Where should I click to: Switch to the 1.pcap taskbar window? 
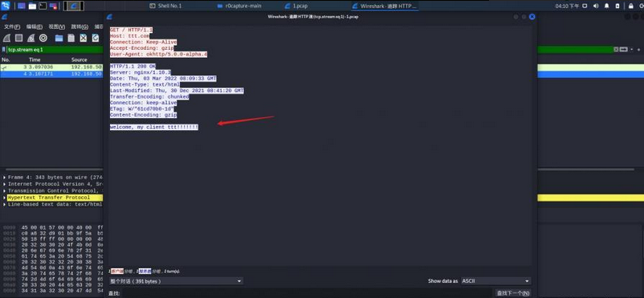(x=296, y=6)
